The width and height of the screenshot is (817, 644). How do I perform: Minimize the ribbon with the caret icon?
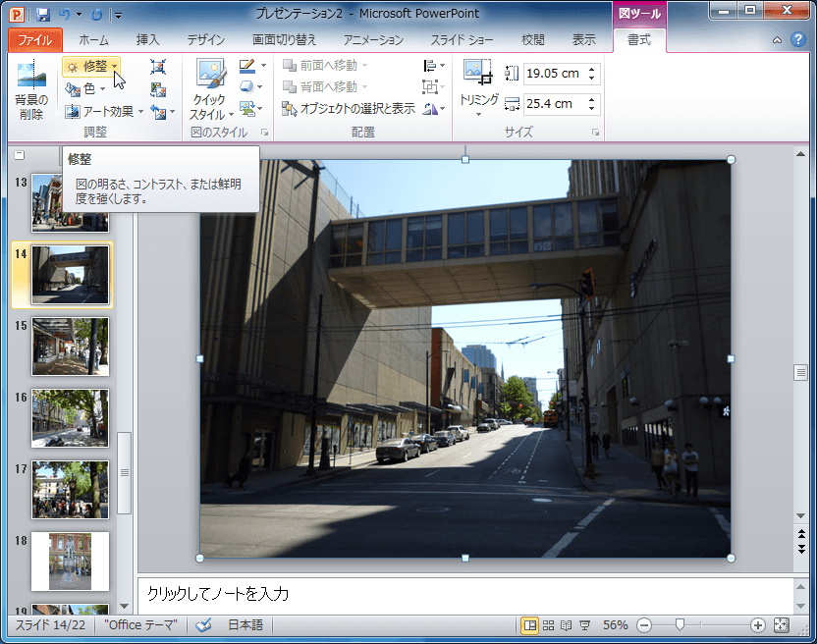tap(777, 40)
